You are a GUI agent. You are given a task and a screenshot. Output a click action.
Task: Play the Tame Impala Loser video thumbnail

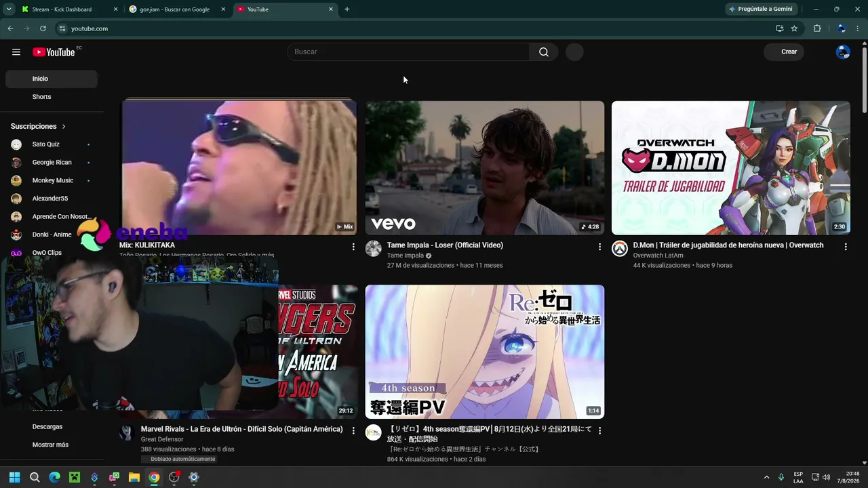(x=485, y=168)
